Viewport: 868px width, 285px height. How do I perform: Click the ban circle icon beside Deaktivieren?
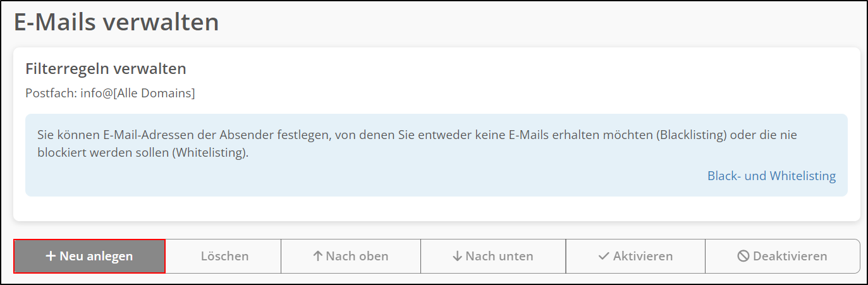[x=743, y=257]
